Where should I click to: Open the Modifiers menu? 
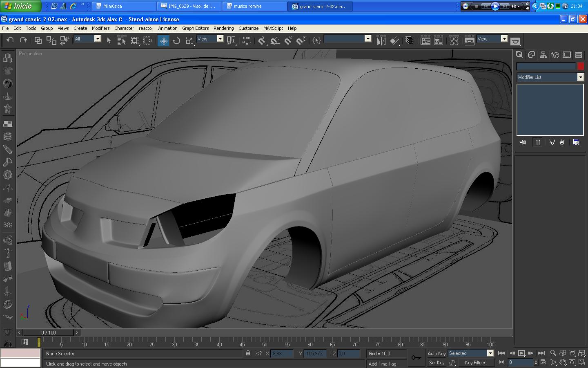tap(100, 28)
